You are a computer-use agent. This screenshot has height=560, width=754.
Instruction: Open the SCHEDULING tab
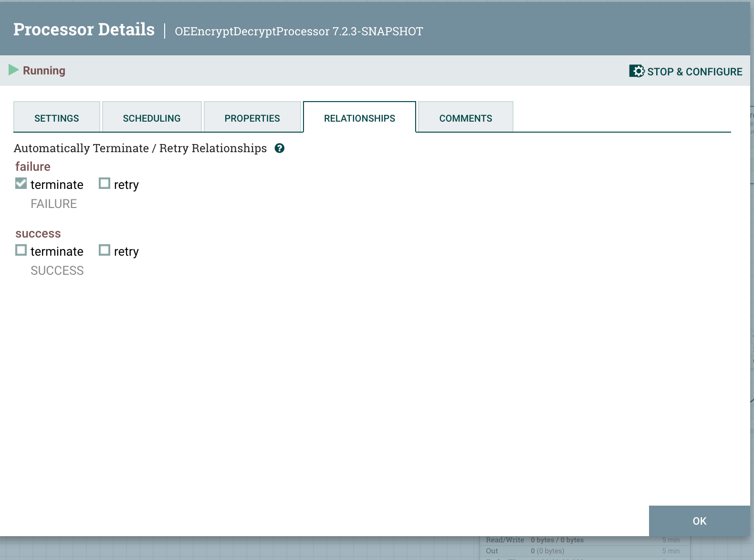point(152,118)
